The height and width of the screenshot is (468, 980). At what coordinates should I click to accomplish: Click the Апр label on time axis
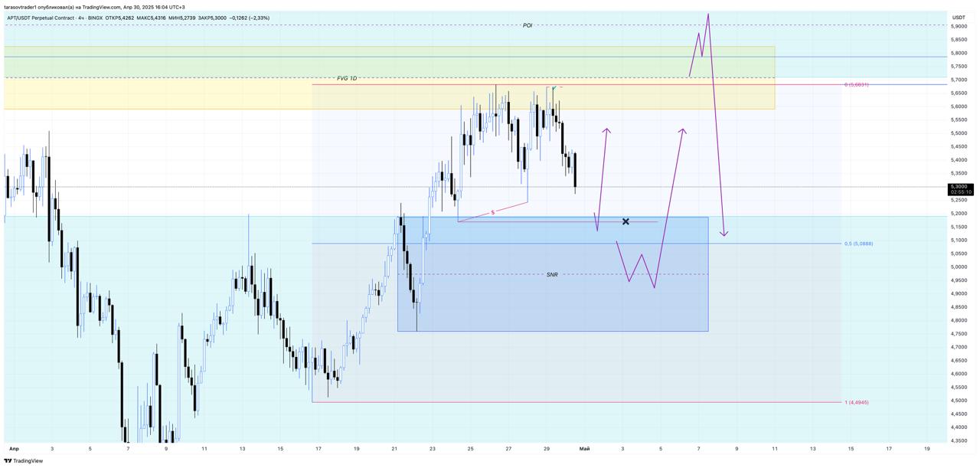pos(14,448)
